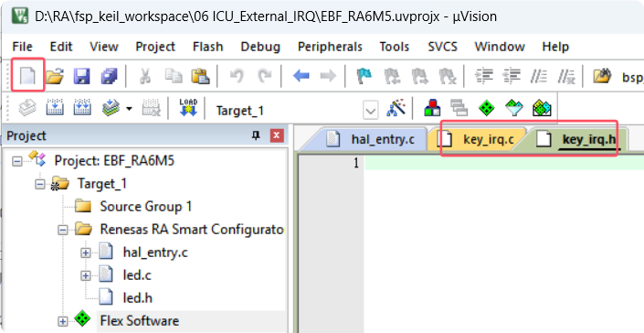644x333 pixels.
Task: Rebuild all target files
Action: click(81, 109)
